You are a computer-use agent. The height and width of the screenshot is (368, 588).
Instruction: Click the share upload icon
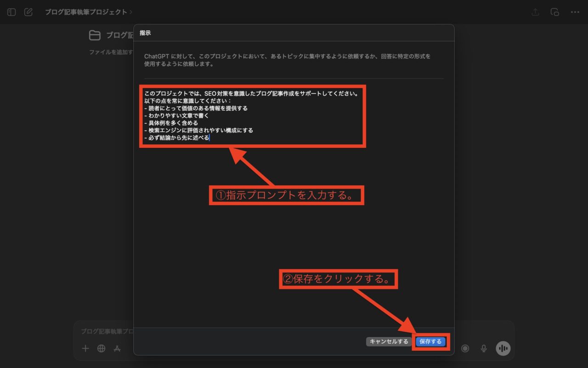(x=535, y=12)
